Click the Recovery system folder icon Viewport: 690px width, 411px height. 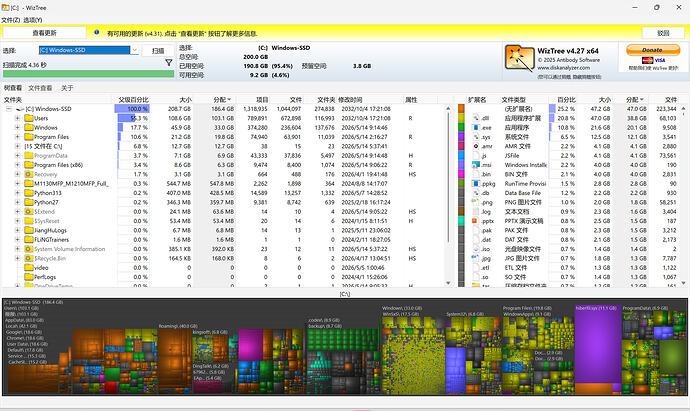click(x=29, y=174)
